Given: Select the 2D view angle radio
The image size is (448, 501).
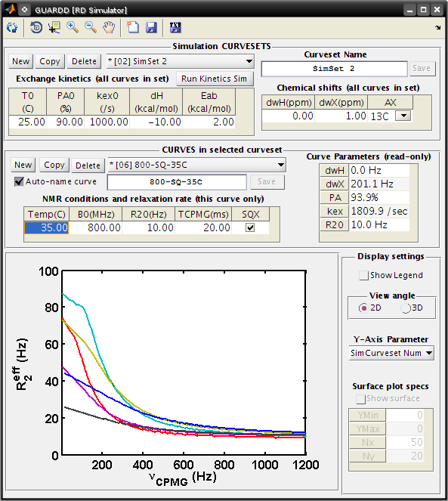Looking at the screenshot, I should (x=363, y=308).
